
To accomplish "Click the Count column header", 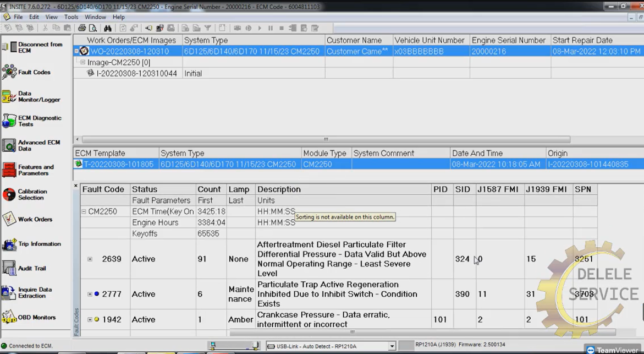I will 211,189.
